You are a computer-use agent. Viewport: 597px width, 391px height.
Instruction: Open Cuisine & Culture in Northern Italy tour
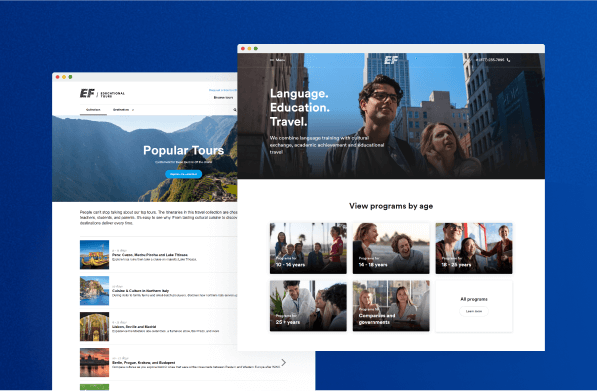pos(140,290)
